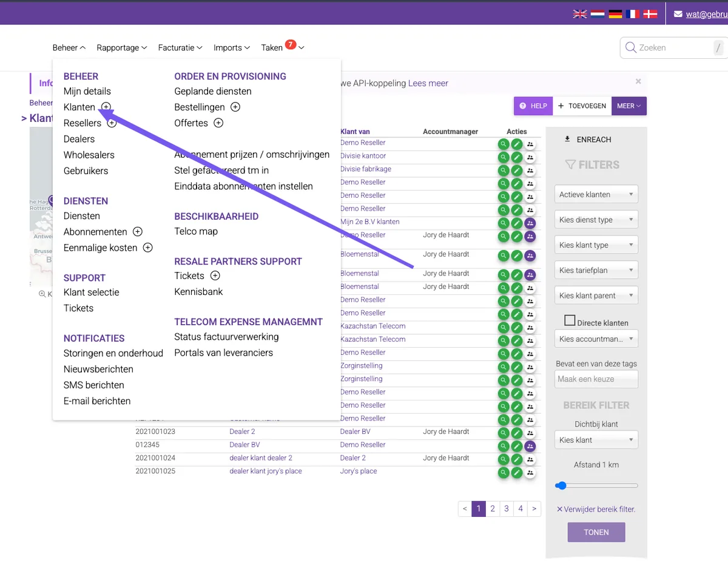Click the envelope icon in the top bar
This screenshot has width=728, height=574.
678,14
